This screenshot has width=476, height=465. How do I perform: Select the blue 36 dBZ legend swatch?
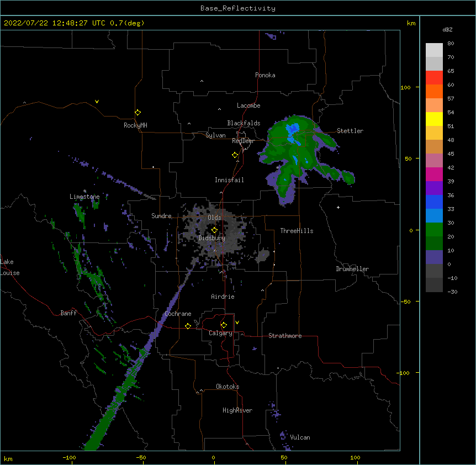tap(434, 202)
